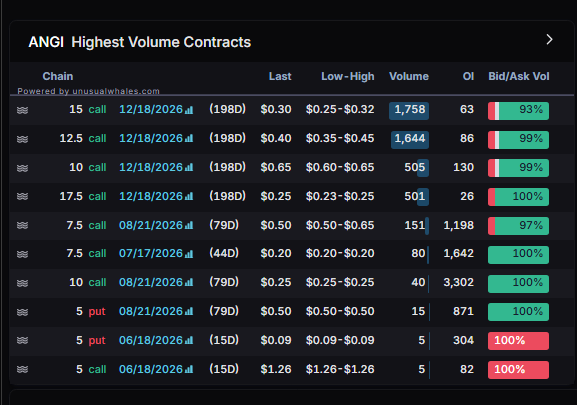Open the chart icon beside the 10 call 12/18/2026 date
Screen dimensions: 577x405
(x=189, y=168)
